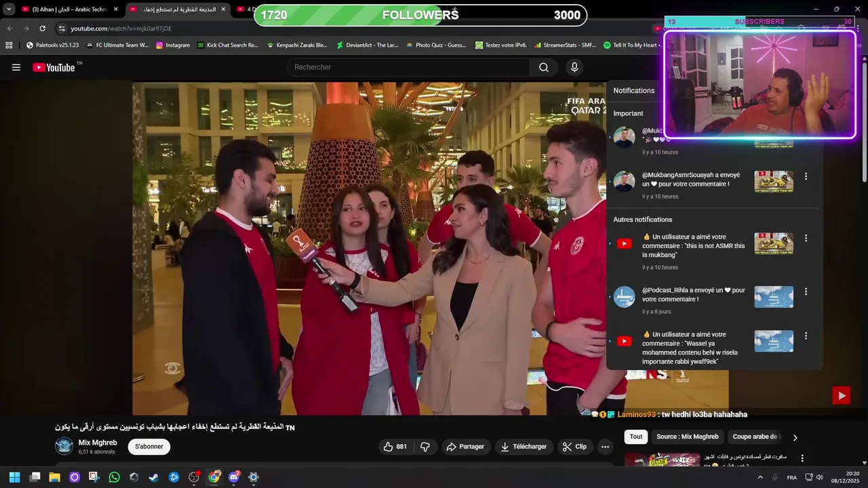Open the Paletools v25.1.23 bookmark
The image size is (868, 488).
[52, 45]
